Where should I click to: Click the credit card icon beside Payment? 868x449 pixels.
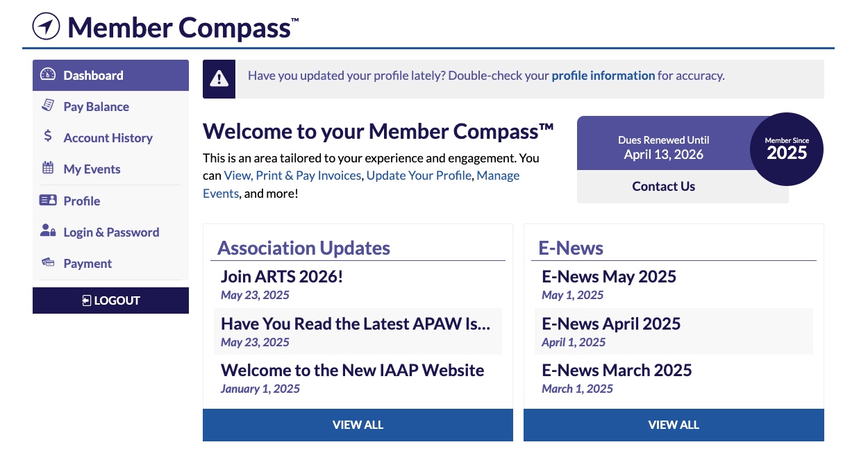pos(48,262)
